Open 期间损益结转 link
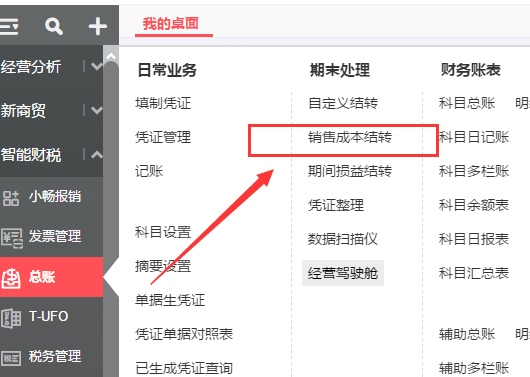The height and width of the screenshot is (377, 530). [x=350, y=171]
